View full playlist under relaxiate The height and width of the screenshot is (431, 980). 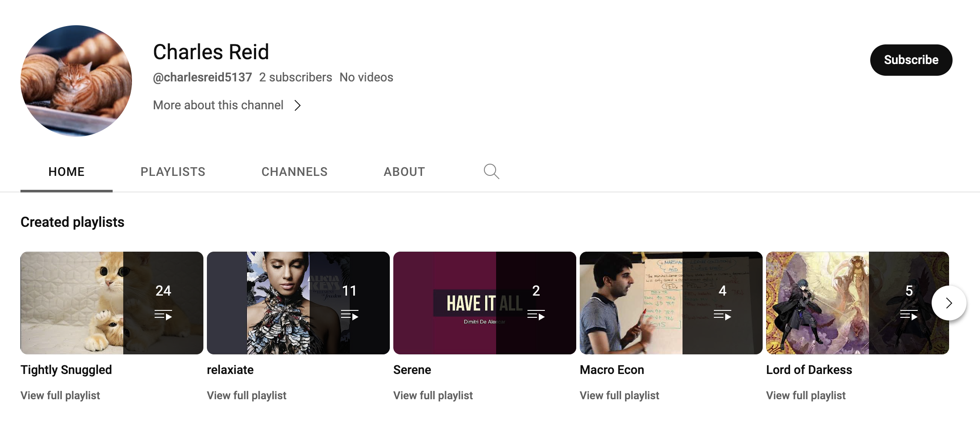(x=247, y=396)
